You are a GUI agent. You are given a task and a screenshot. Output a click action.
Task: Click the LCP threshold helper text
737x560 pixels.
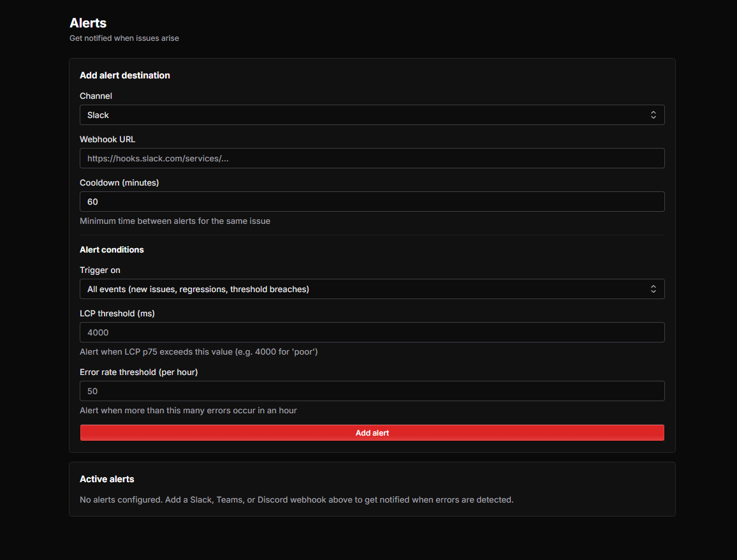pyautogui.click(x=198, y=351)
